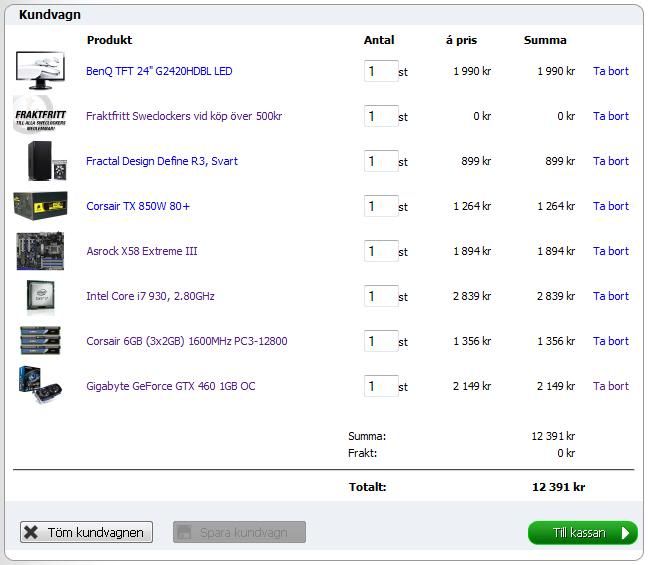This screenshot has height=565, width=653.
Task: Proceed with the green Till kassan button
Action: pos(582,533)
